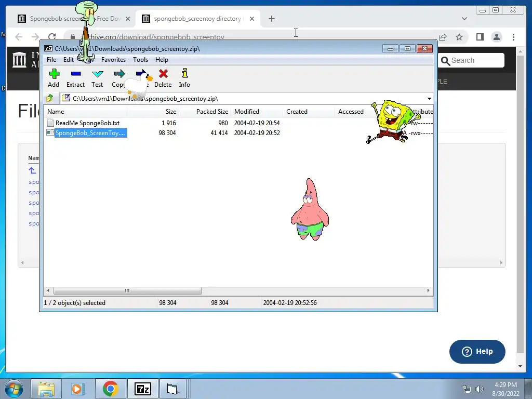The image size is (532, 399).
Task: Click the Internet Archive logo
Action: coord(19,59)
